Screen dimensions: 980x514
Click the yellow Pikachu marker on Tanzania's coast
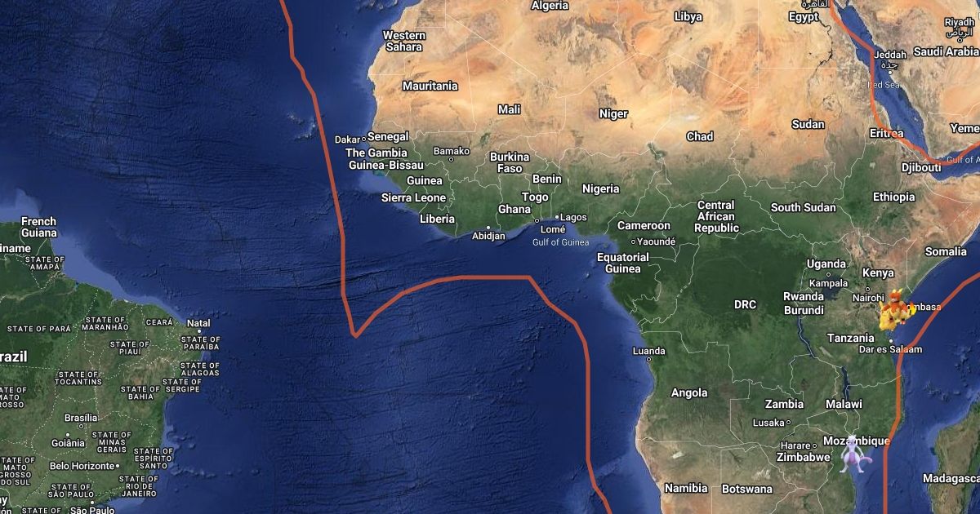[x=888, y=321]
